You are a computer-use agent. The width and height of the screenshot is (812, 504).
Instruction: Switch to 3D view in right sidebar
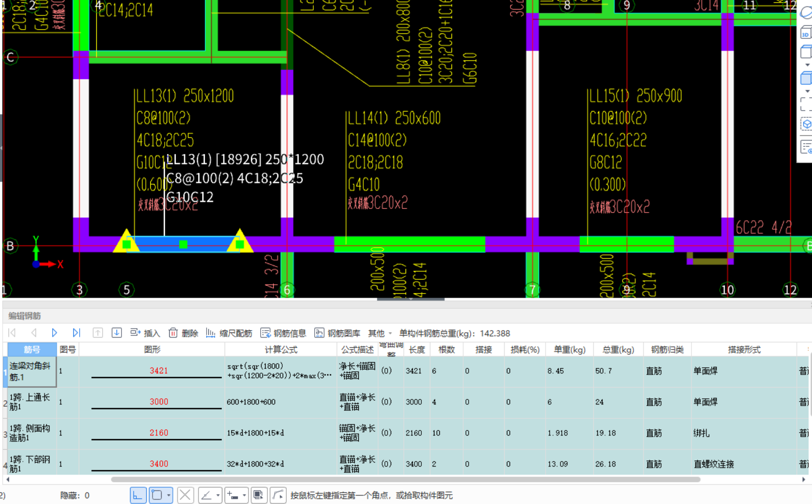point(806,33)
